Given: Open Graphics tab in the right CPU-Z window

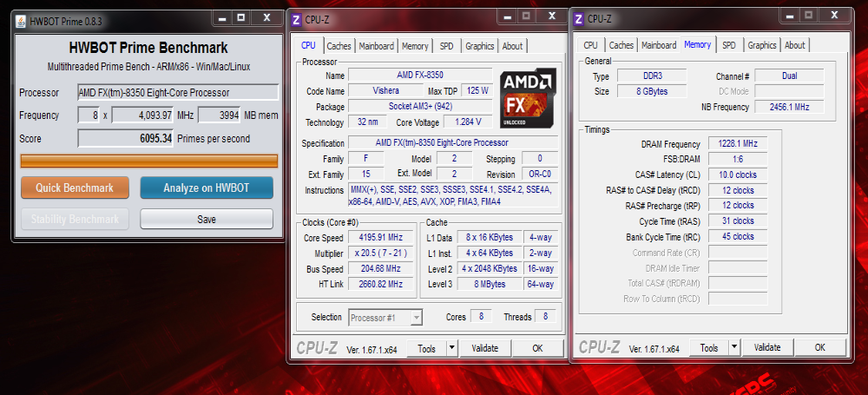Looking at the screenshot, I should pos(762,45).
